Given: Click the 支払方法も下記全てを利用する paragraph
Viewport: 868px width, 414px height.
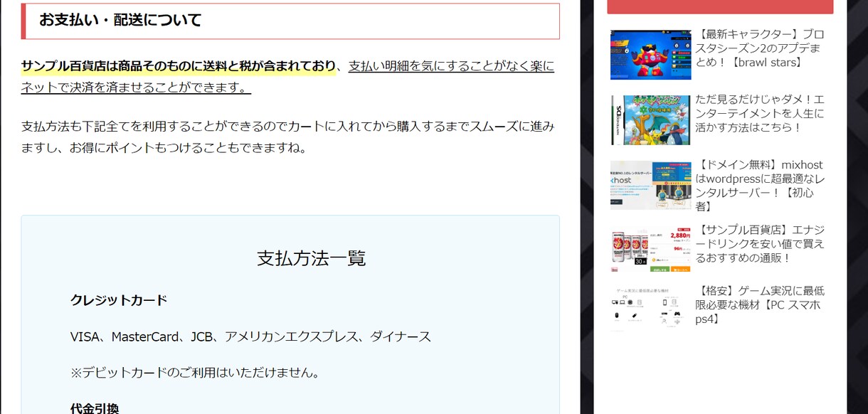Looking at the screenshot, I should coord(288,137).
